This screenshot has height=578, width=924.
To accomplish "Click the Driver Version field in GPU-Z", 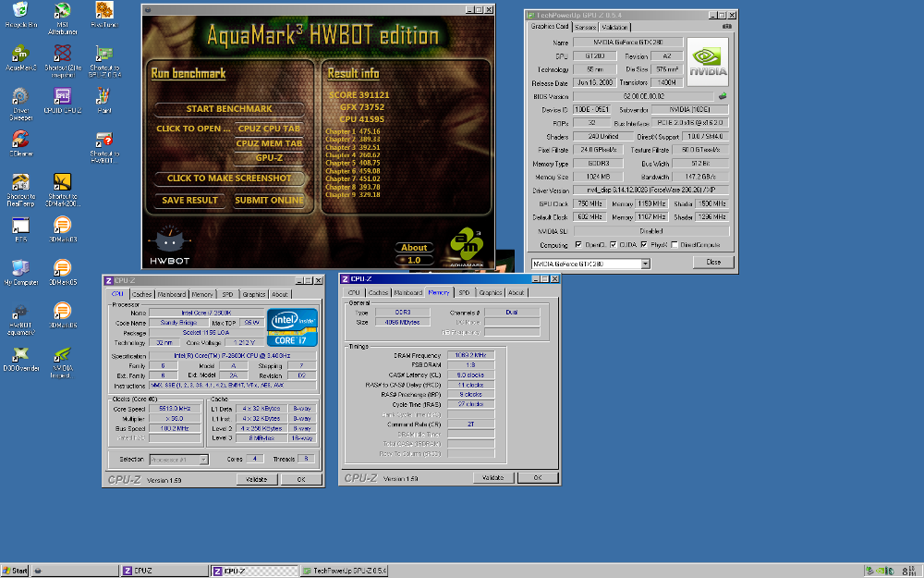I will [x=651, y=190].
